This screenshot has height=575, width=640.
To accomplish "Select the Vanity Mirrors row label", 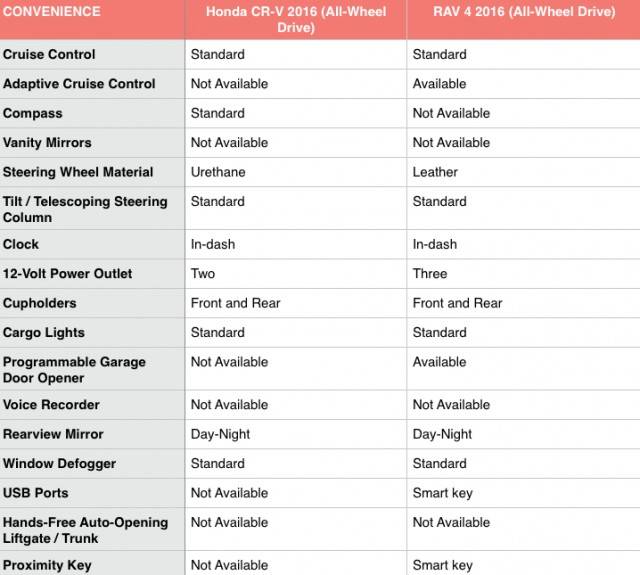I will (47, 142).
